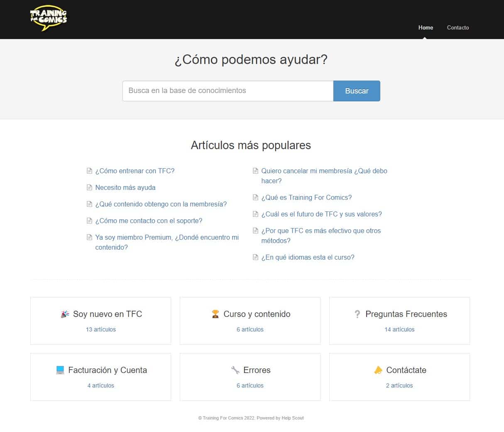Image resolution: width=504 pixels, height=432 pixels.
Task: Click 4 artículos under Facturación y Cuenta
Action: (101, 385)
